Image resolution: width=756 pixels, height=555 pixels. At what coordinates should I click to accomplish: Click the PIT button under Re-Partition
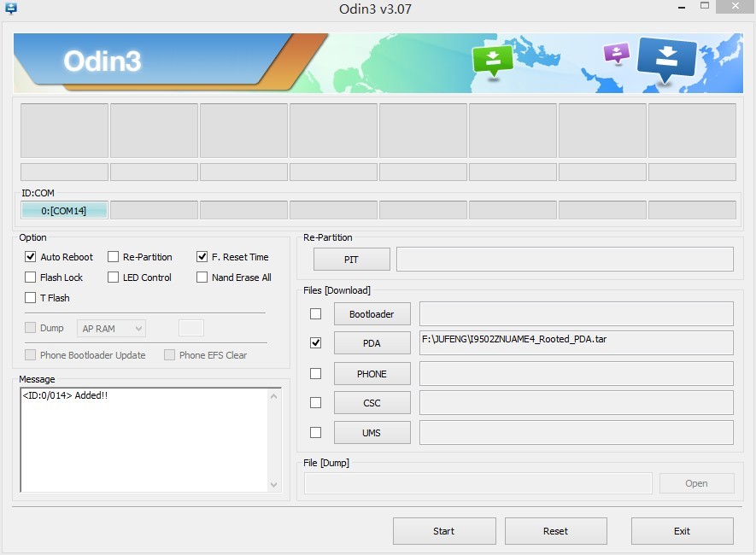(351, 259)
